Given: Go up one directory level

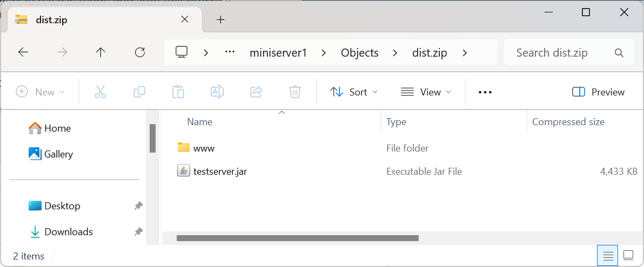Looking at the screenshot, I should tap(100, 52).
